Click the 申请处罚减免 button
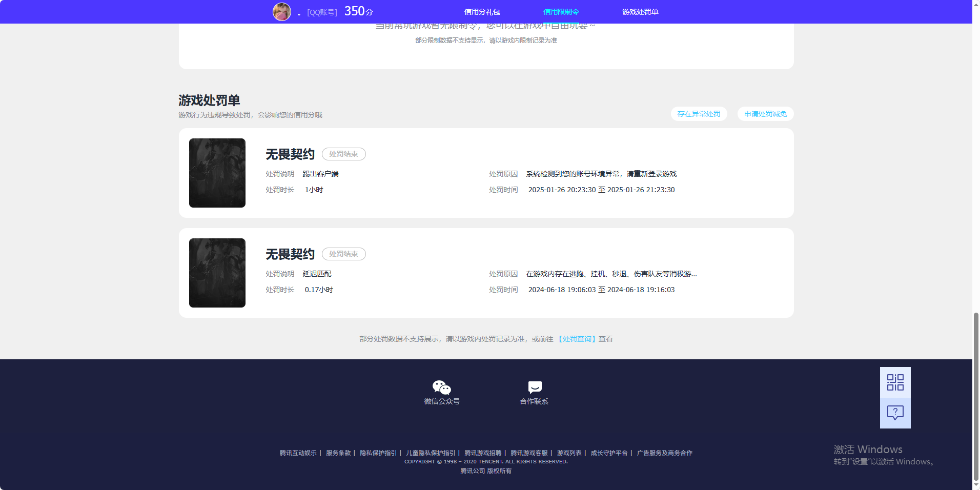The image size is (980, 490). tap(765, 114)
